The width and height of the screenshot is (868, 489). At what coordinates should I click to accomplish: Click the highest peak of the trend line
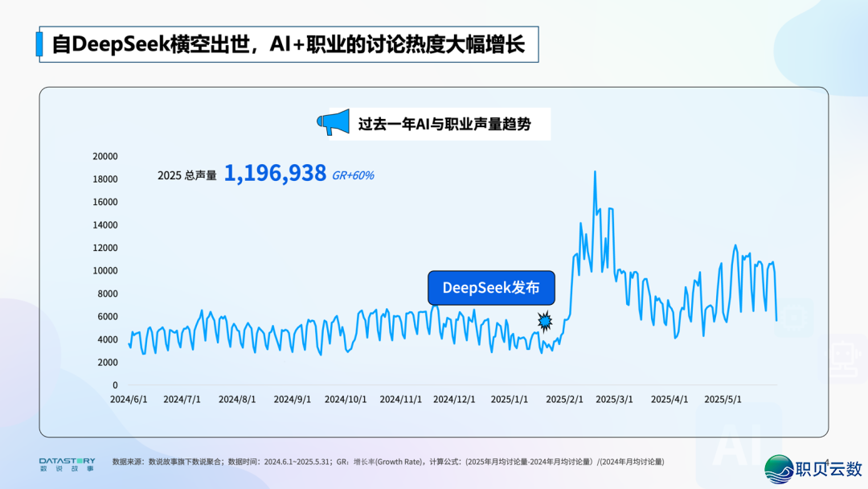(x=595, y=172)
